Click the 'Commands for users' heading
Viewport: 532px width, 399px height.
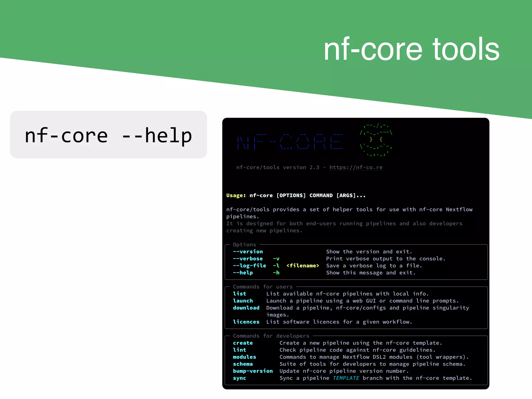(263, 287)
